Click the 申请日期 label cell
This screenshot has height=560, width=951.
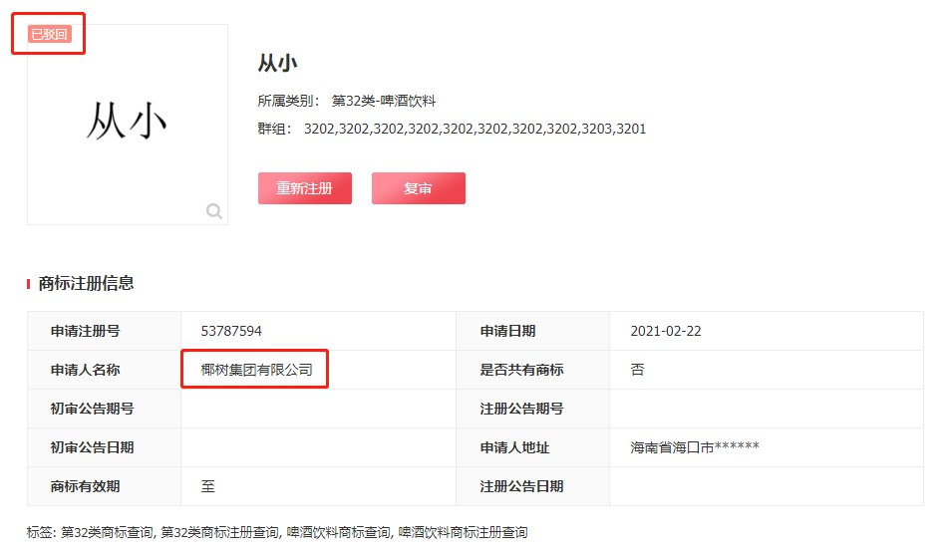(532, 331)
